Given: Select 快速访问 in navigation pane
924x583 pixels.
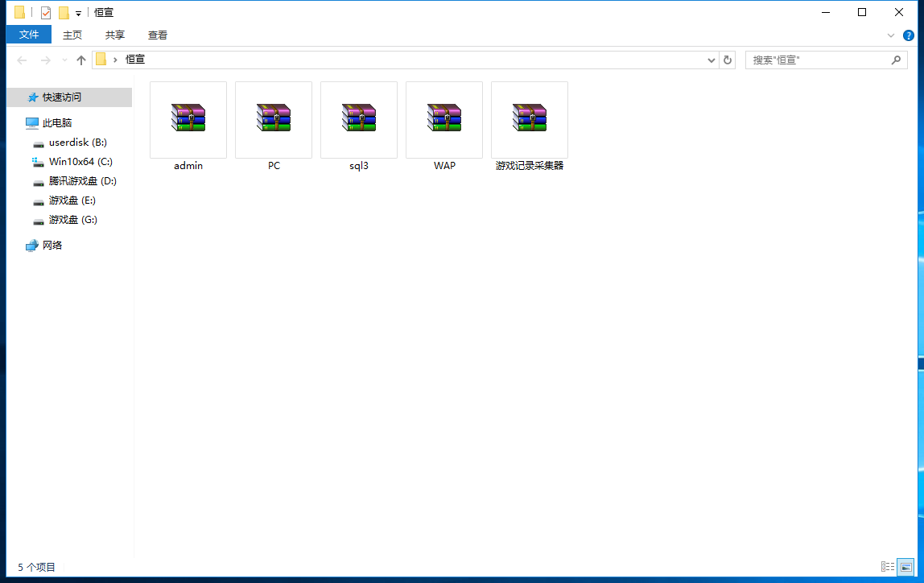Looking at the screenshot, I should (62, 97).
